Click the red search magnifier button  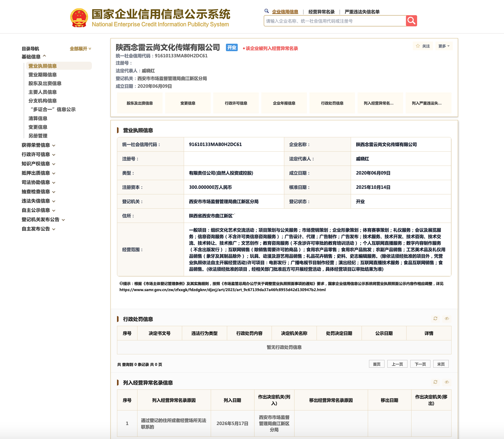tap(412, 21)
